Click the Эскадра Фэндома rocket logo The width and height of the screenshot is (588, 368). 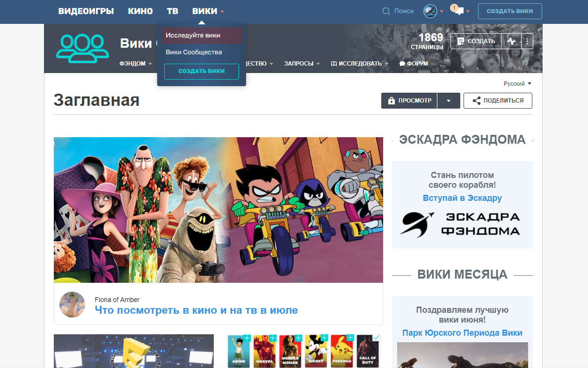point(418,224)
